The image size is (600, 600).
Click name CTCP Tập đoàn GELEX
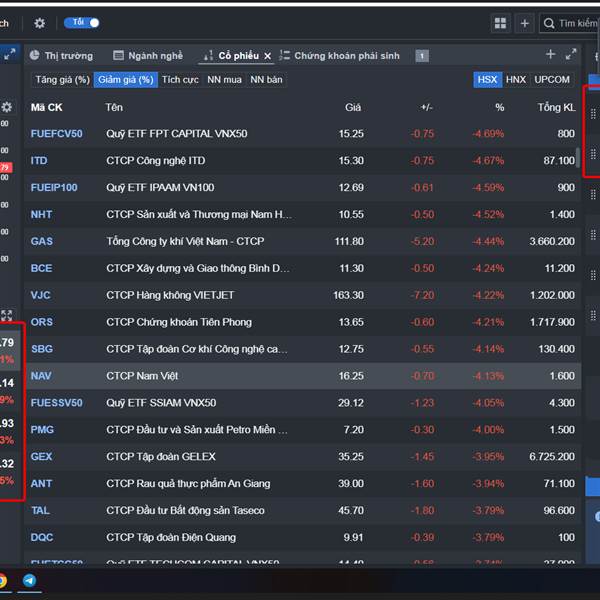(161, 457)
